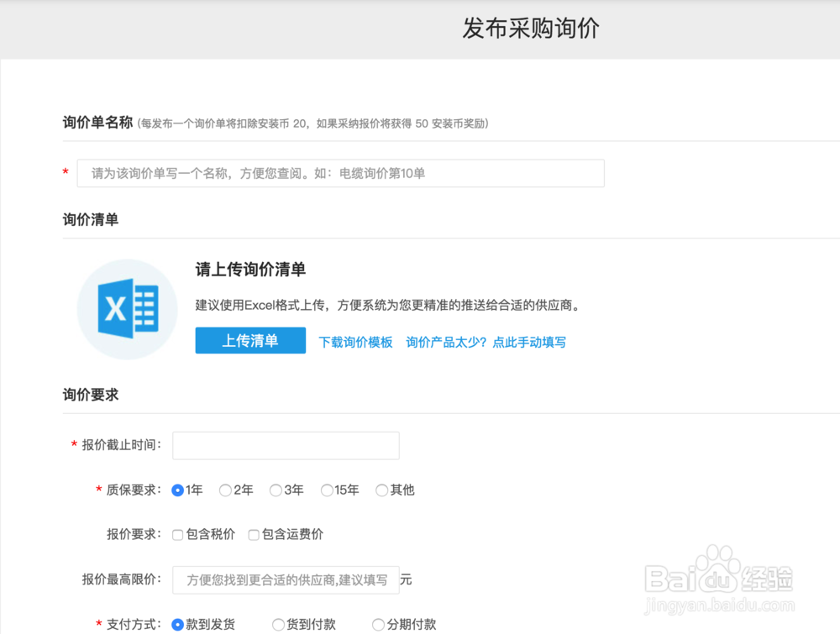Click the 报价截止时间 date field
This screenshot has width=840, height=634.
click(x=286, y=446)
